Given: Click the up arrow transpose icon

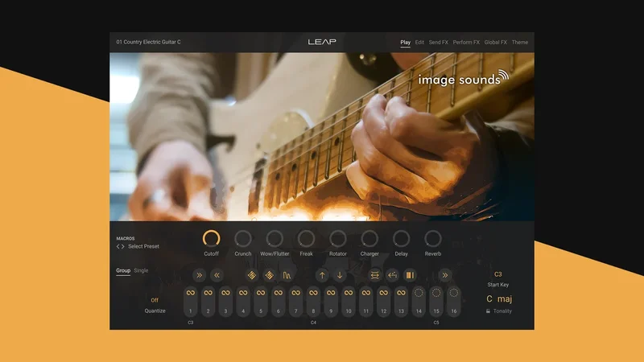Looking at the screenshot, I should click(x=322, y=275).
